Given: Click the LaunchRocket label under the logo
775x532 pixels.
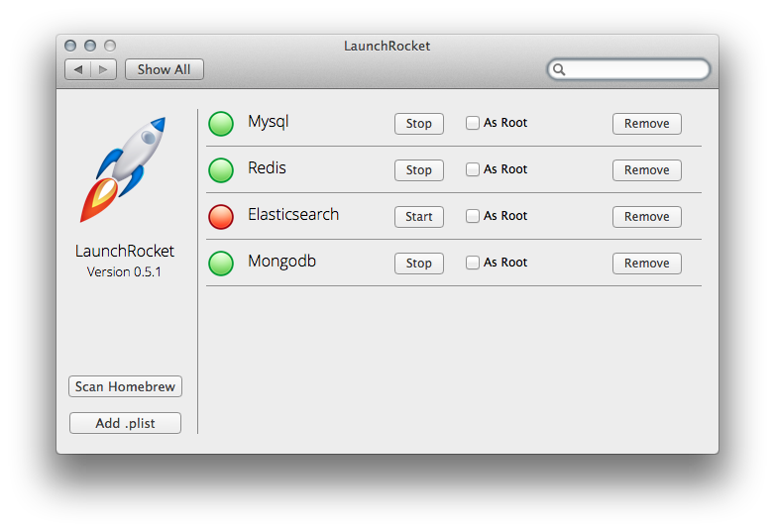Looking at the screenshot, I should 125,251.
